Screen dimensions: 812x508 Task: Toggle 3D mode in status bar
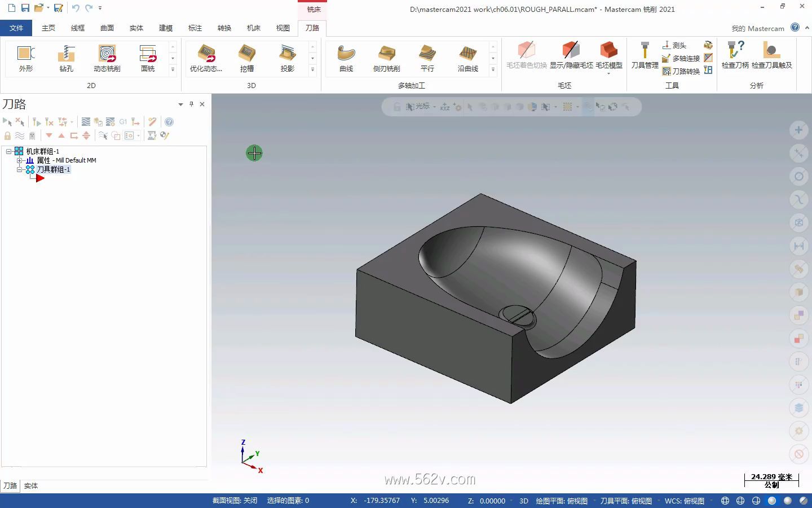(x=523, y=501)
